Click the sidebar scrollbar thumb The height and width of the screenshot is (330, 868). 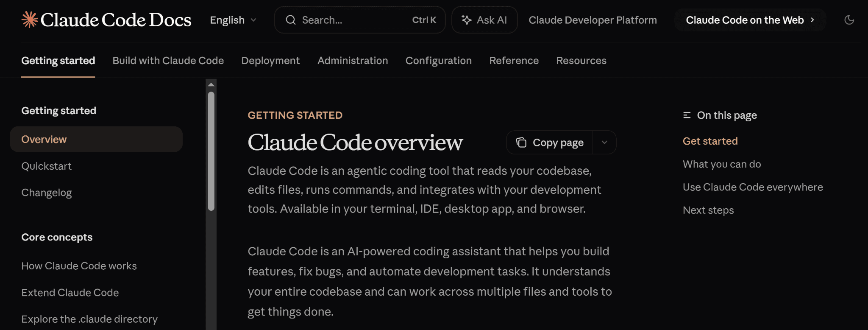211,151
